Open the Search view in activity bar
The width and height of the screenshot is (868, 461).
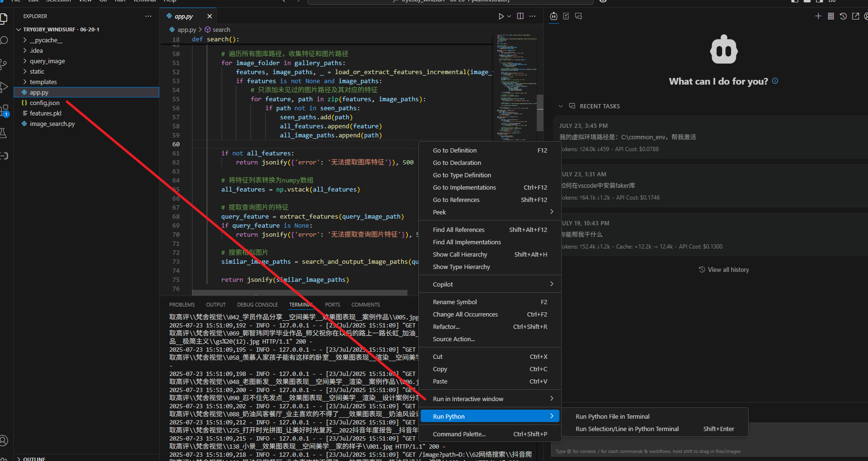4,41
